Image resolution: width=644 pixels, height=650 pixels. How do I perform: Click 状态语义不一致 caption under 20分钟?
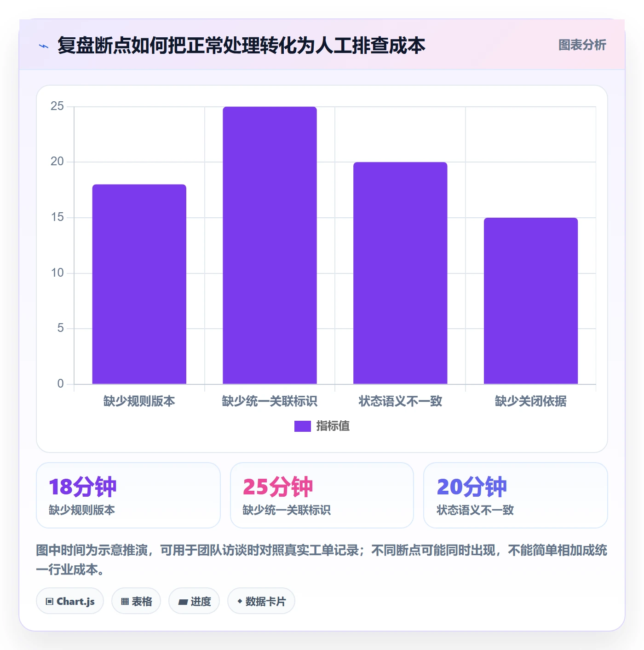coord(475,510)
